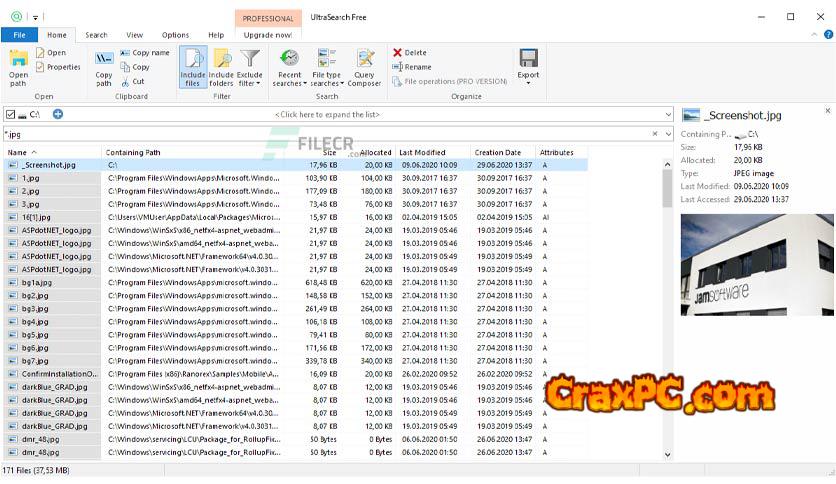
Task: Open the Options ribbon tab
Action: point(175,35)
